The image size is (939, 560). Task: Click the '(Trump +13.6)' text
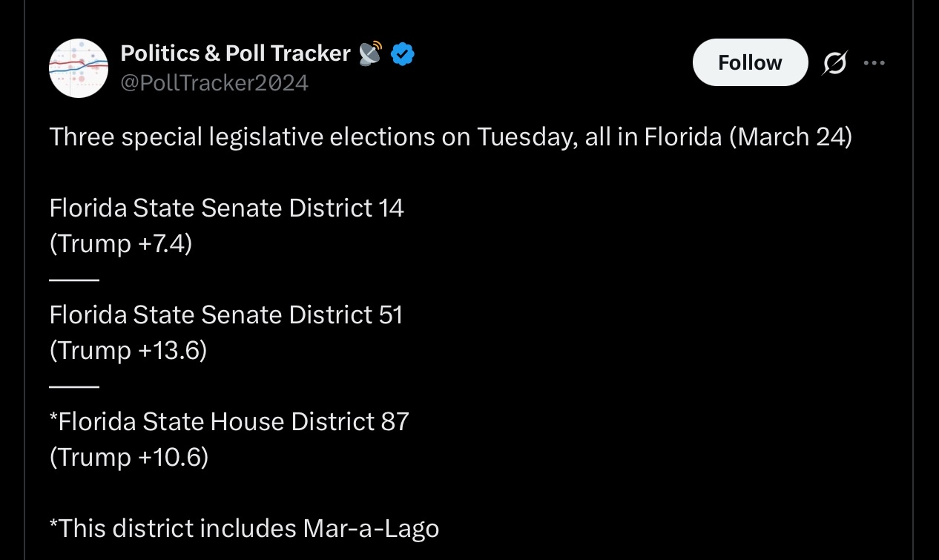(x=128, y=350)
